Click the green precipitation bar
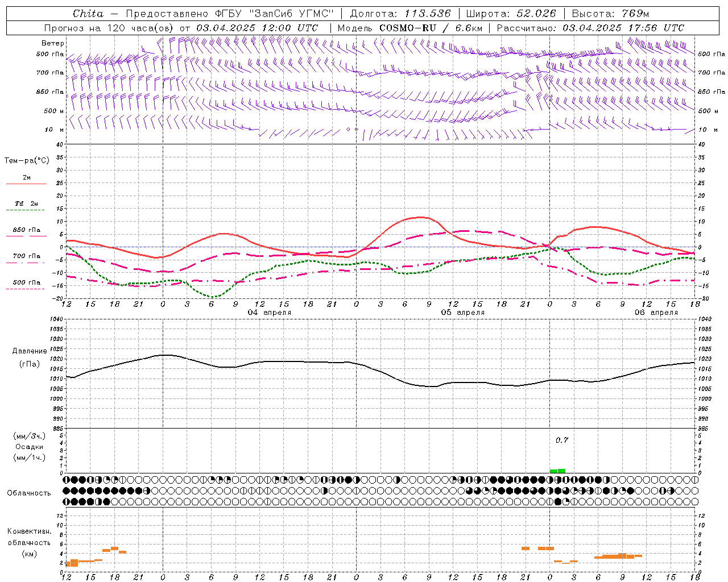The height and width of the screenshot is (582, 728). click(557, 471)
